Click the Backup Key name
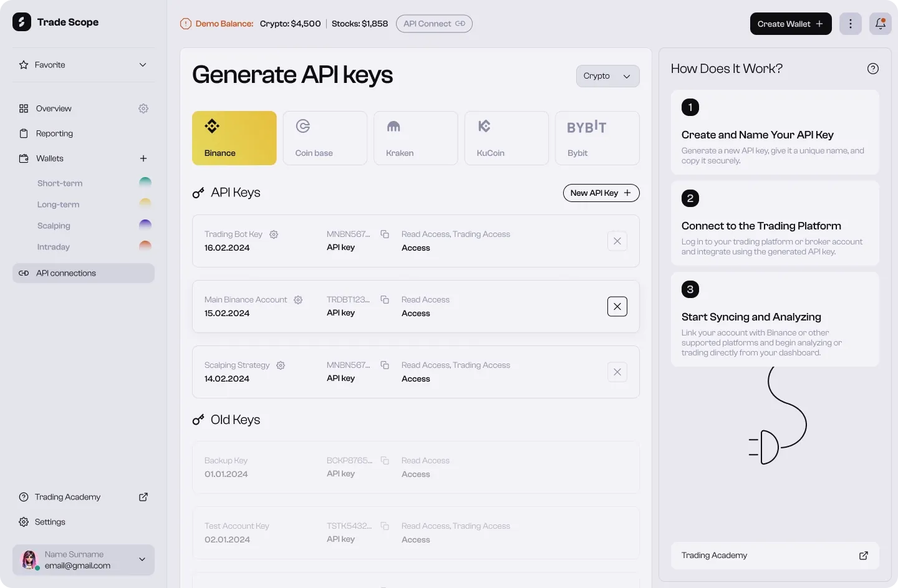Image resolution: width=898 pixels, height=588 pixels. coord(226,461)
